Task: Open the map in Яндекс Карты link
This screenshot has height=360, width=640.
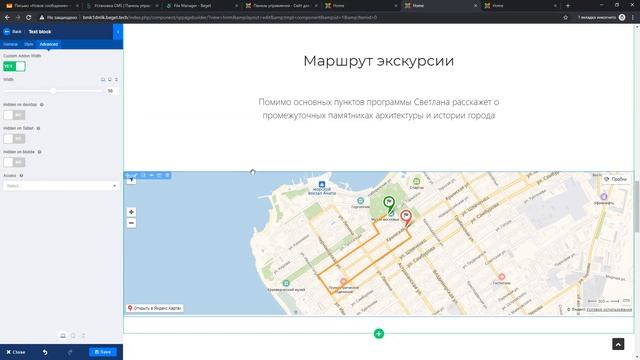Action: tap(155, 308)
